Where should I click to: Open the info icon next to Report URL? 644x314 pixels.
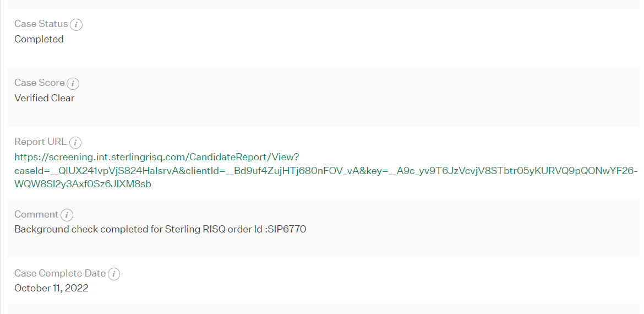(x=75, y=142)
